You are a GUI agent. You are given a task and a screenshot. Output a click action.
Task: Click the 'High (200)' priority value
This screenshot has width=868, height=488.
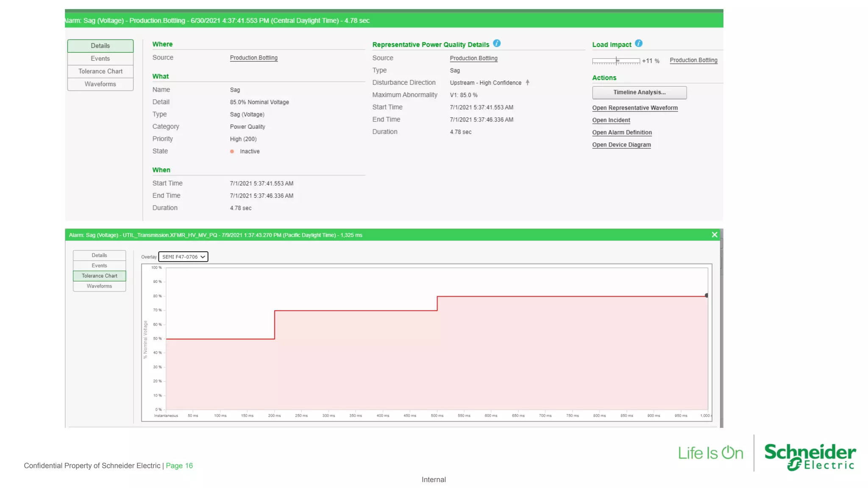point(243,139)
